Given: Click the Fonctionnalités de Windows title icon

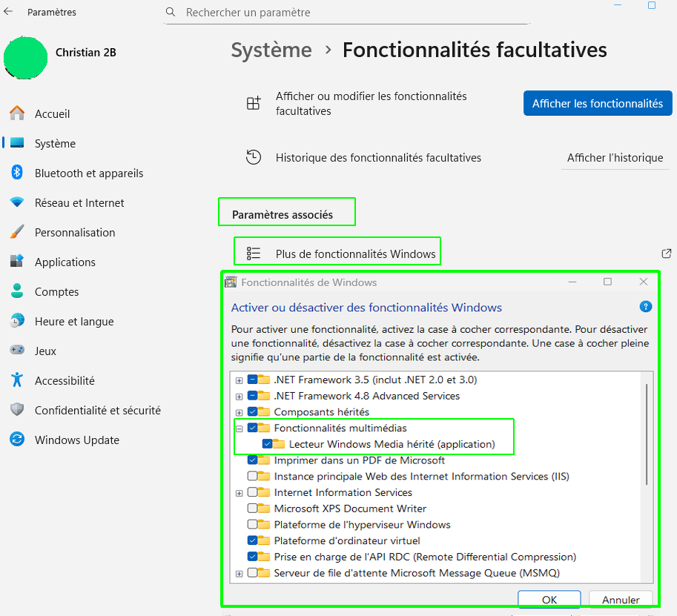Looking at the screenshot, I should pyautogui.click(x=231, y=282).
